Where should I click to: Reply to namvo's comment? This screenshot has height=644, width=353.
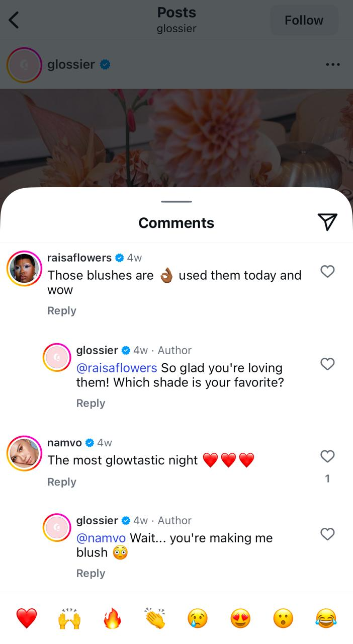pos(62,481)
